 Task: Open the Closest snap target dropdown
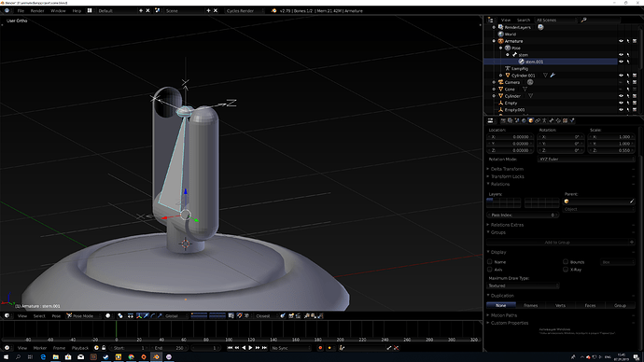[x=266, y=315]
